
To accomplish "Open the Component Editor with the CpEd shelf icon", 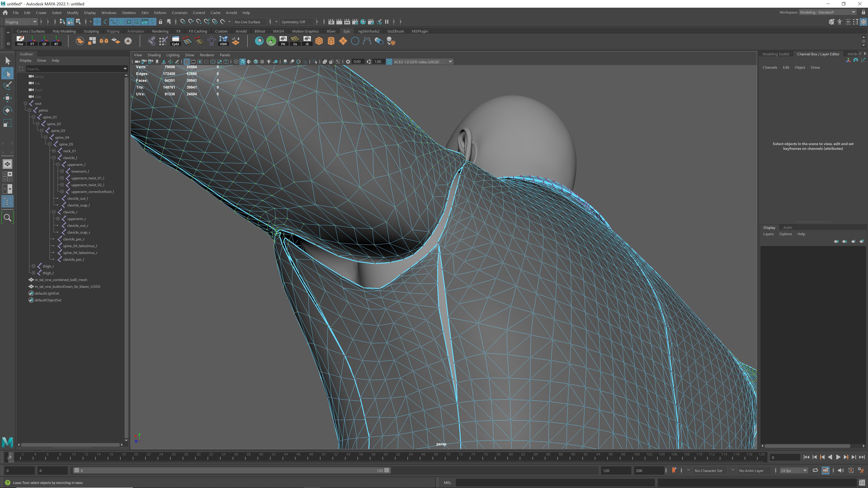I will pyautogui.click(x=175, y=41).
